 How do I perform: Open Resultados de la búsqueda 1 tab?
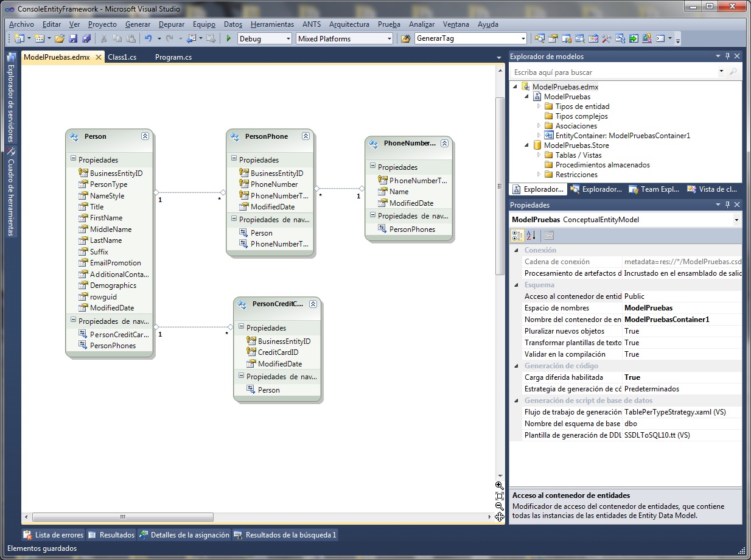pyautogui.click(x=285, y=535)
